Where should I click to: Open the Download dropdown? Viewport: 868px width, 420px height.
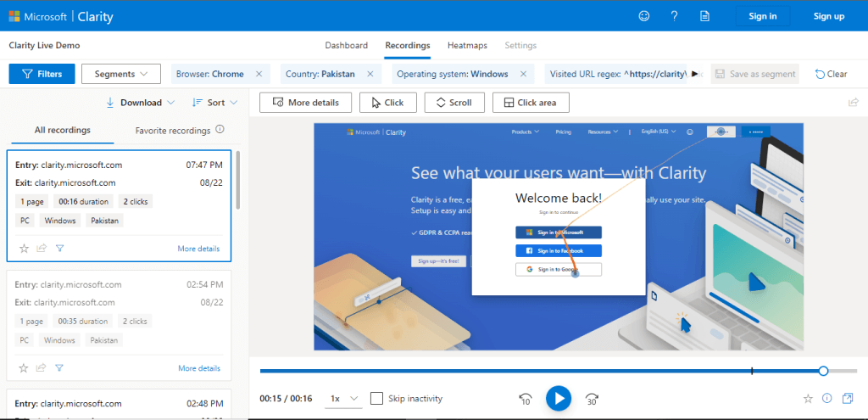(x=140, y=103)
